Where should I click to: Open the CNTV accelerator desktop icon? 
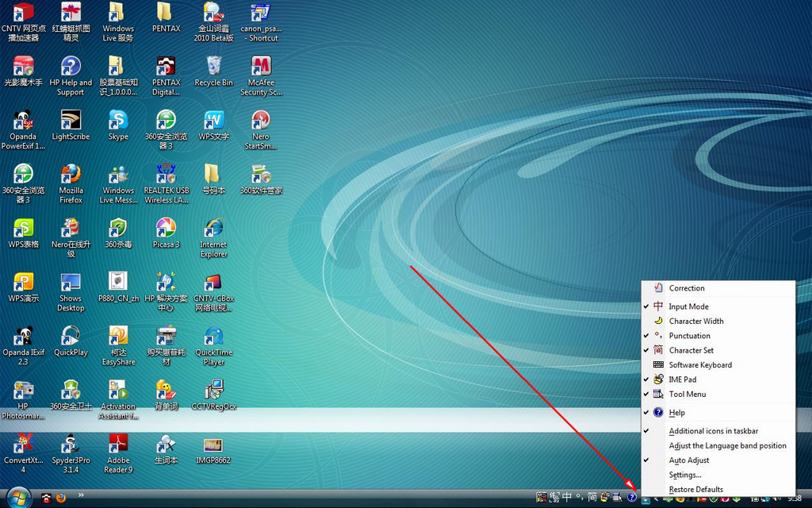pos(23,21)
